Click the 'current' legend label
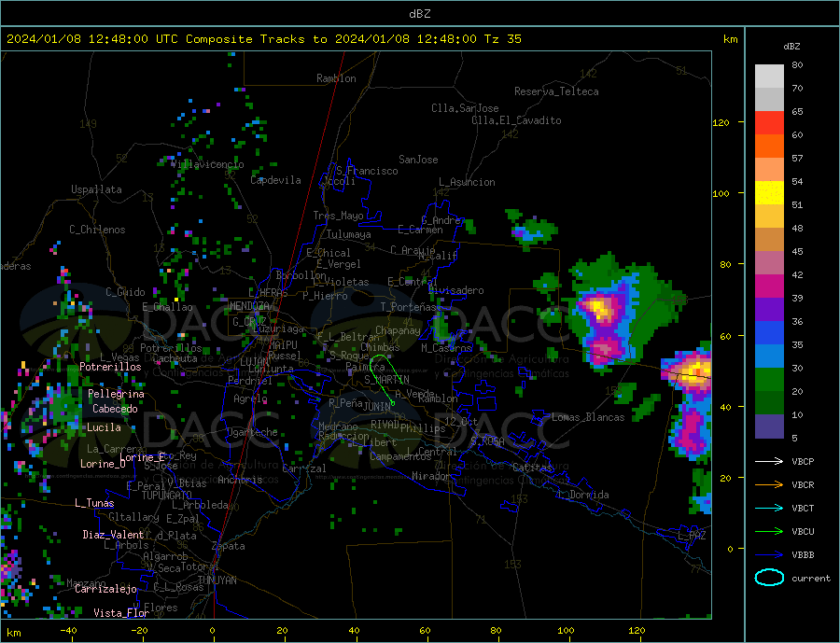 [811, 579]
